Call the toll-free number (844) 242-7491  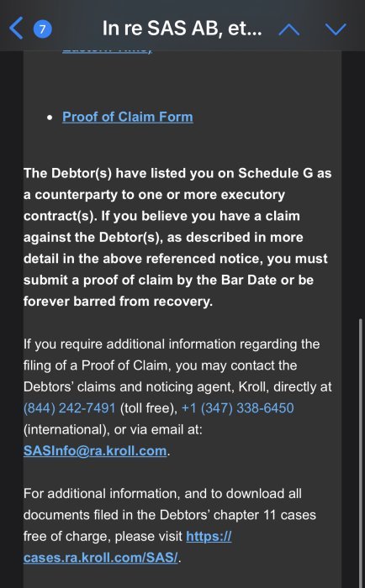tap(70, 408)
